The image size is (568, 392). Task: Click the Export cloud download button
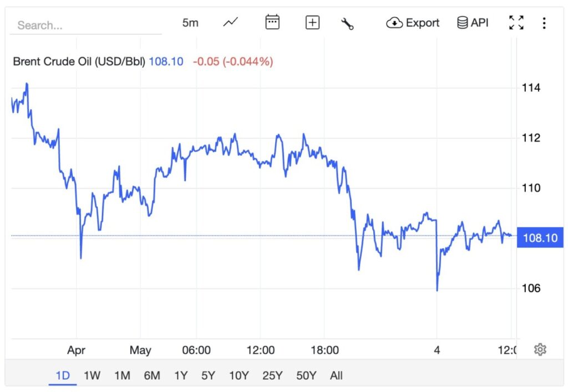coord(413,23)
